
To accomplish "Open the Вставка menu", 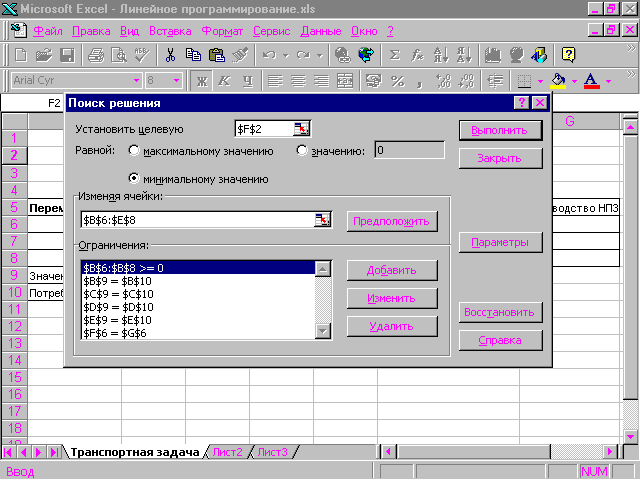I will coord(170,31).
